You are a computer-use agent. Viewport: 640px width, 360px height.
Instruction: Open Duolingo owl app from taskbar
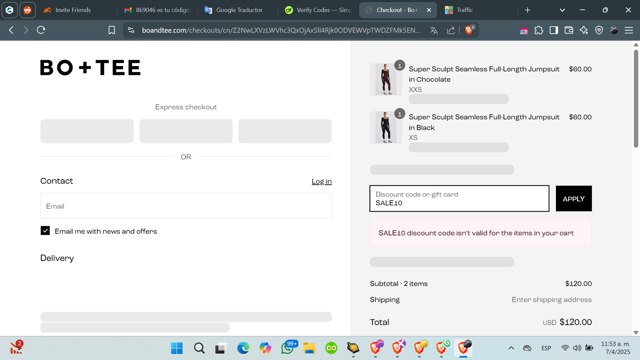[331, 348]
